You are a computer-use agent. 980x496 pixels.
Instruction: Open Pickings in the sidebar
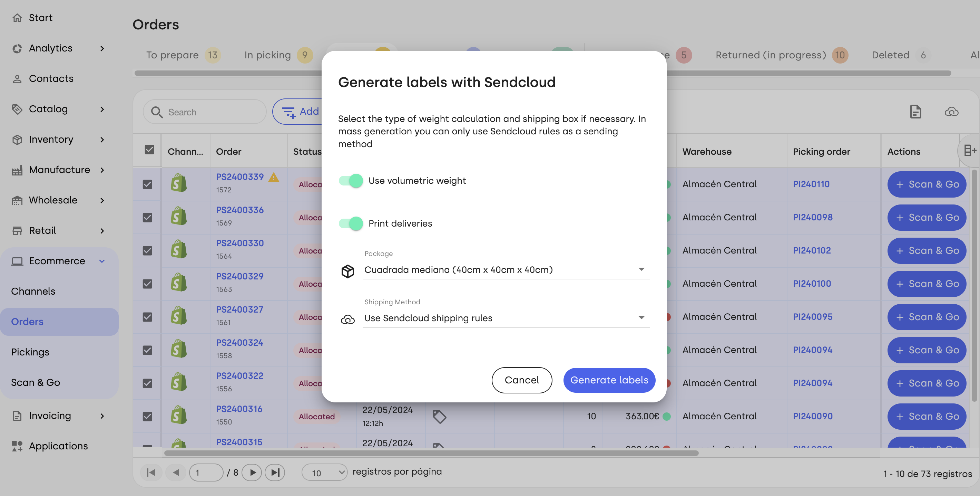30,352
